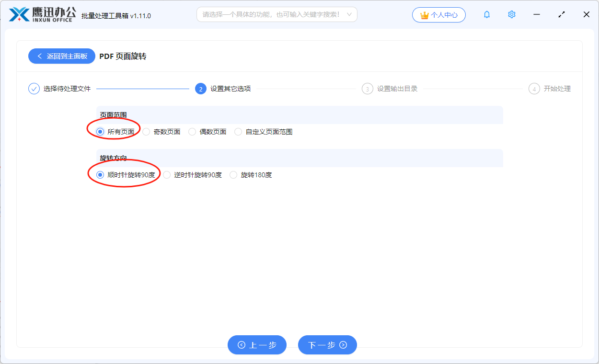Select the 偶数页面 radio option
This screenshot has width=599, height=364.
(x=192, y=131)
